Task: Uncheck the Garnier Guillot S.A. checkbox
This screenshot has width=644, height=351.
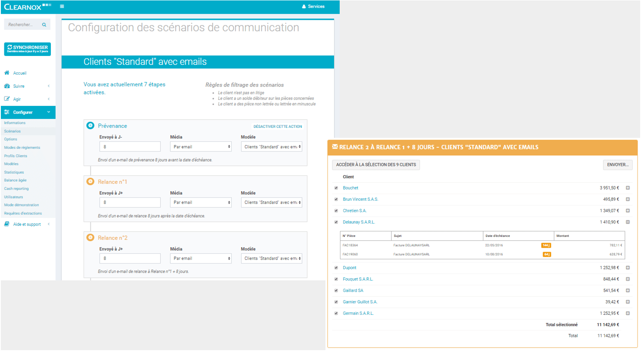Action: click(336, 302)
